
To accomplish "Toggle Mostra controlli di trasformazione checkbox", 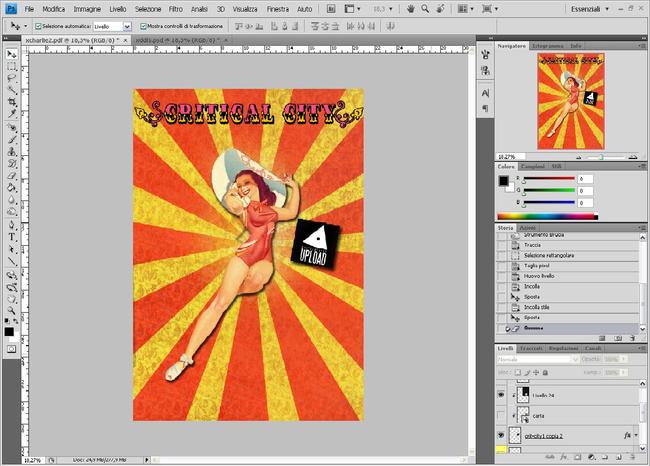I will click(x=143, y=26).
